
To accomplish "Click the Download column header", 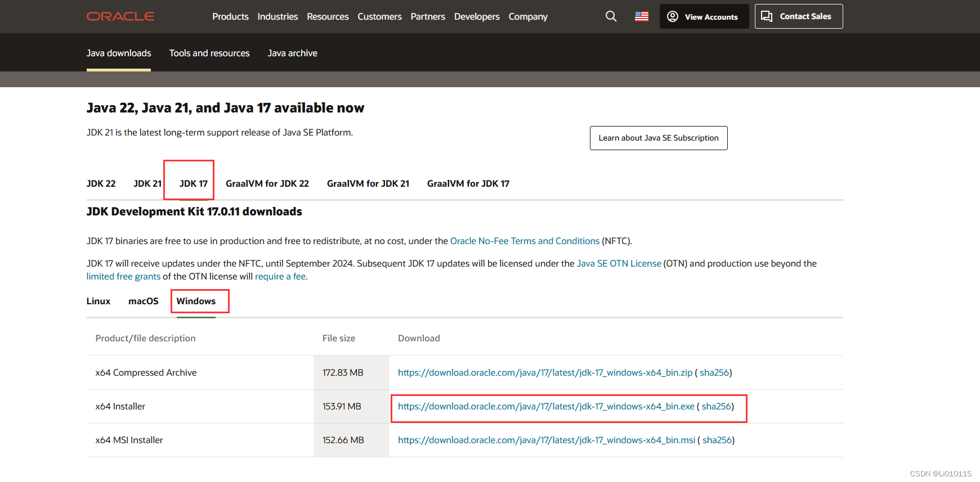I will pos(419,338).
